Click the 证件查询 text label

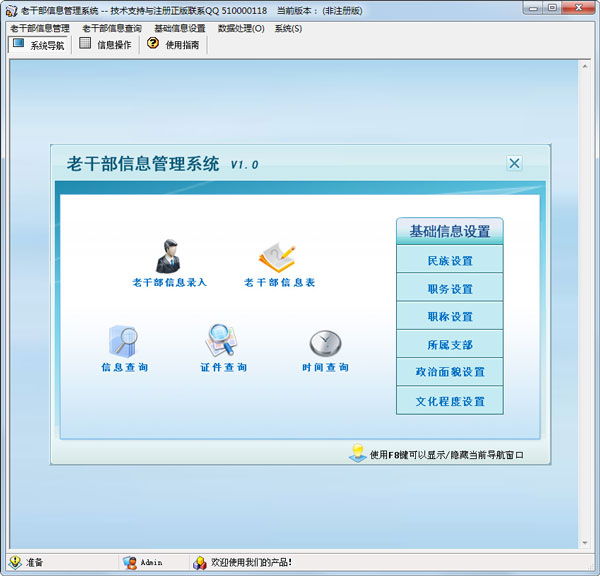coord(223,367)
